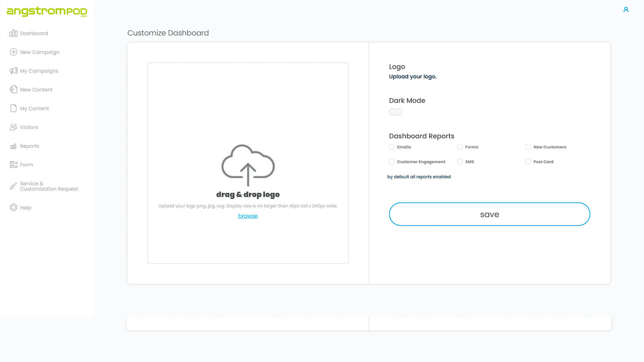The height and width of the screenshot is (362, 644).
Task: Toggle the Dark Mode switch
Action: tap(395, 112)
